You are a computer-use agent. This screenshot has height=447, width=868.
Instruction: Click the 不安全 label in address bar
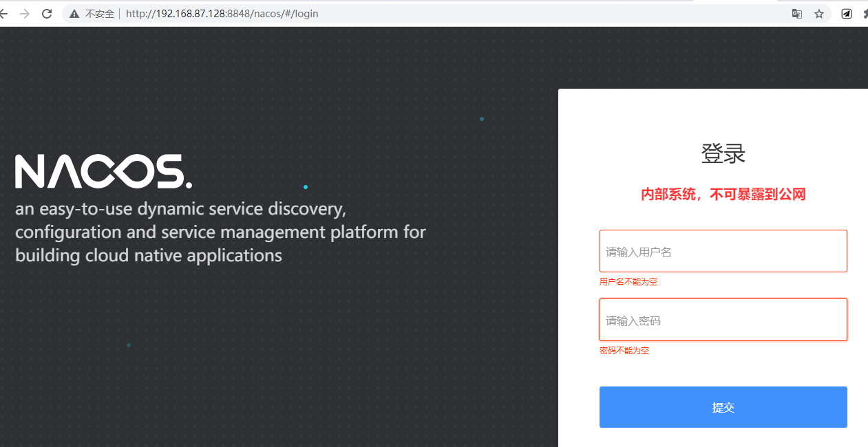(x=100, y=14)
